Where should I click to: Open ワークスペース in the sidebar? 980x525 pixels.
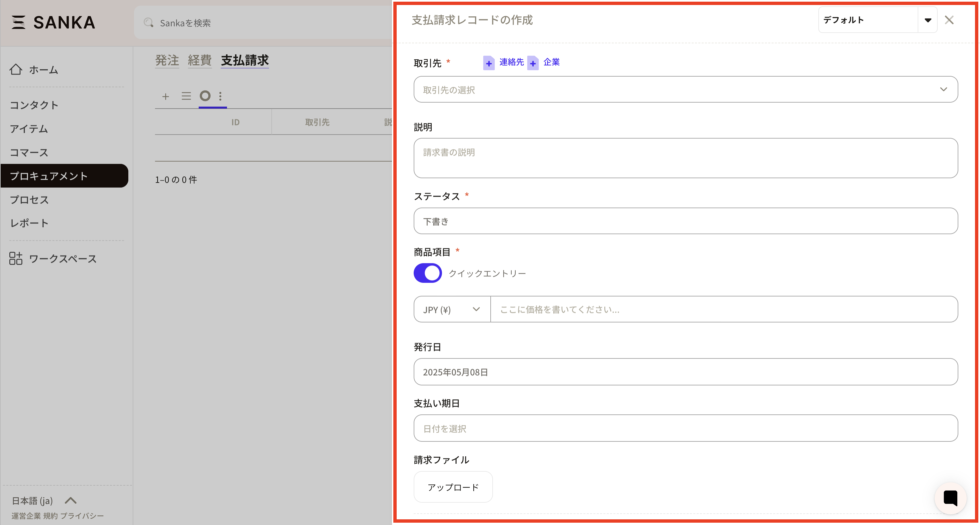63,259
